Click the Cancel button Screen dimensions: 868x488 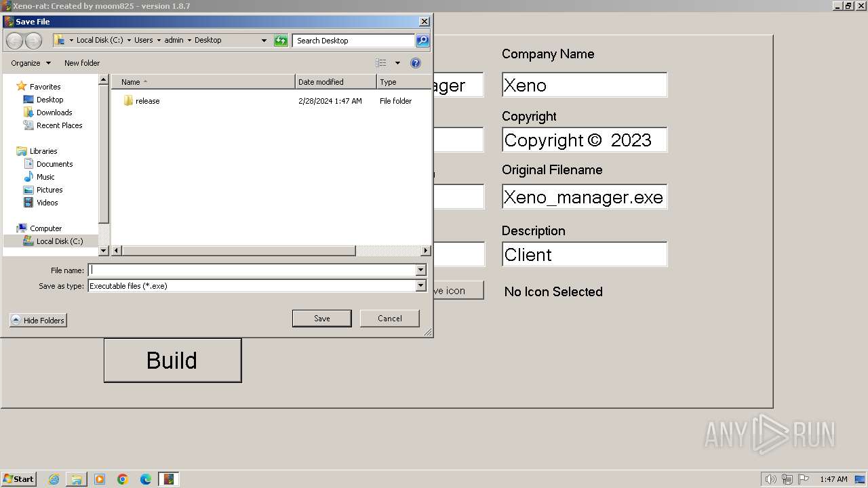pos(390,319)
